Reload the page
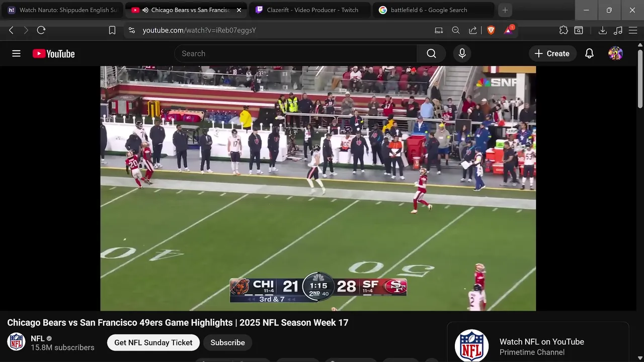 coord(41,30)
